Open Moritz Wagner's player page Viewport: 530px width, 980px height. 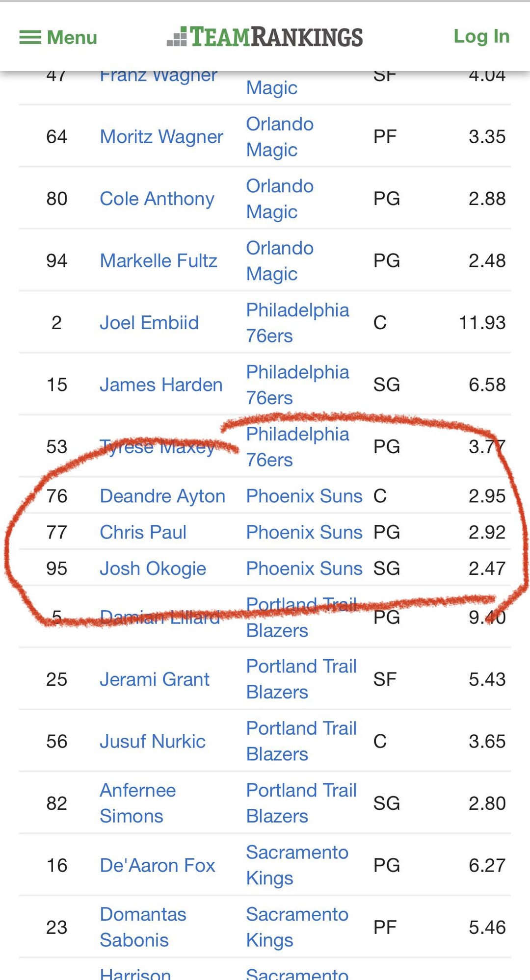tap(161, 137)
